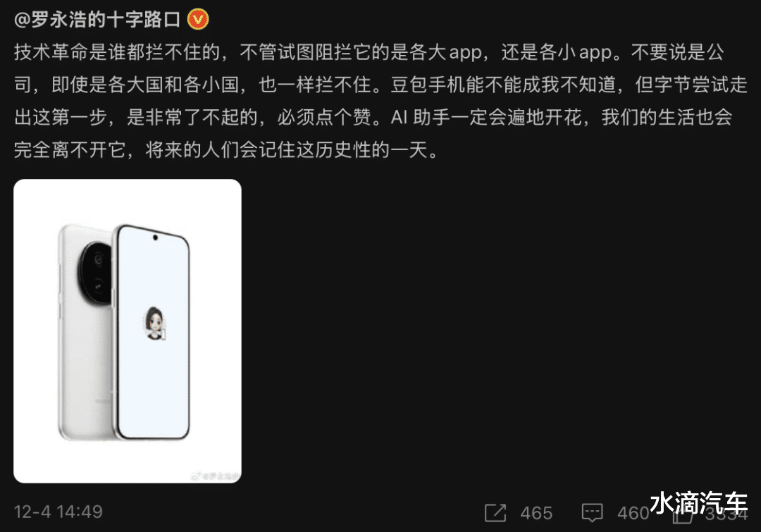761x532 pixels.
Task: Click the punch-hole camera on phone front
Action: coord(155,237)
